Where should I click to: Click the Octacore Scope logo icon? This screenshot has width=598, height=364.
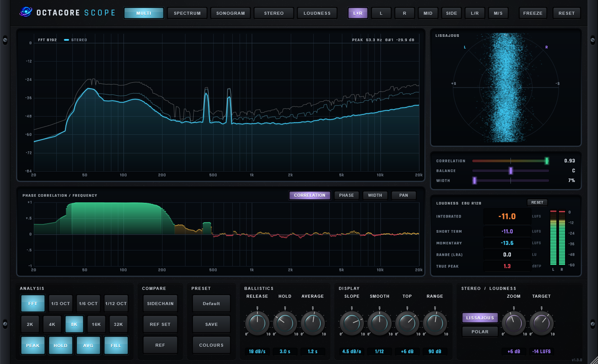click(26, 13)
